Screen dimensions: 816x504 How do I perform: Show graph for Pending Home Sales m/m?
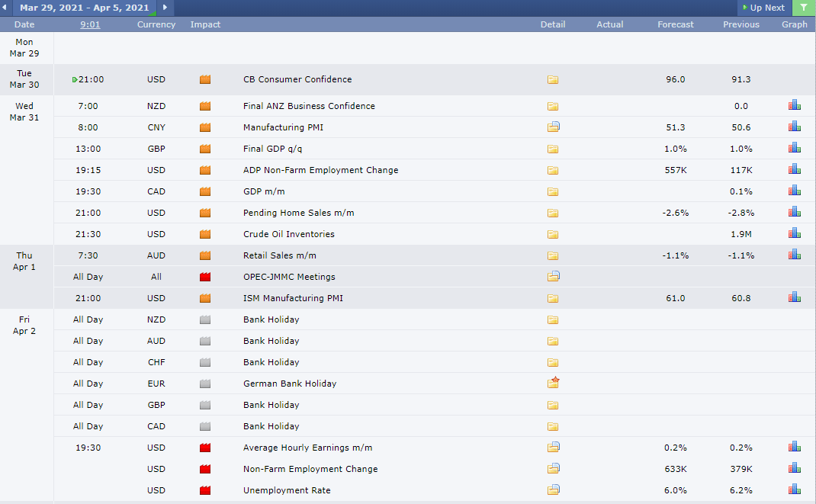(x=794, y=212)
